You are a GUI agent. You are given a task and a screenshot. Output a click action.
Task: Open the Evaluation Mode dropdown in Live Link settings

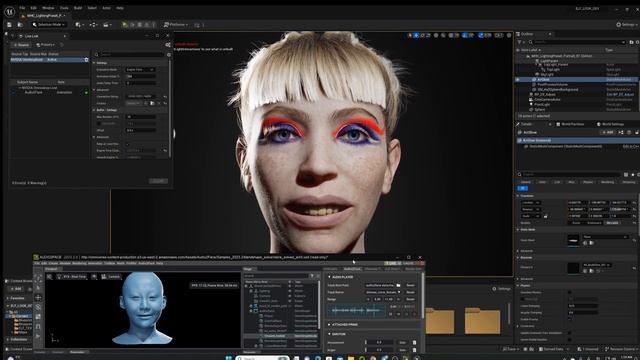tap(140, 70)
